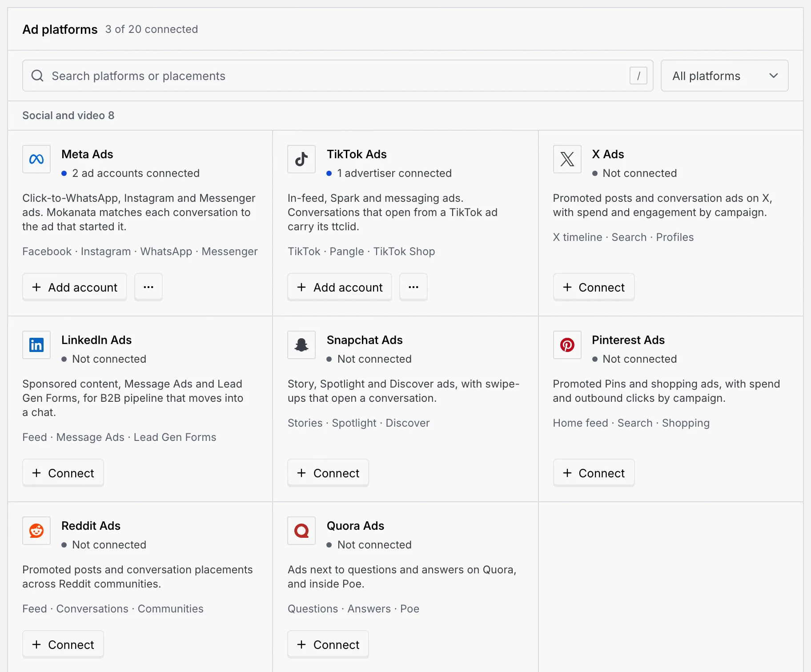The image size is (811, 672).
Task: Click the 'Social and video 8' section header
Action: coord(68,116)
